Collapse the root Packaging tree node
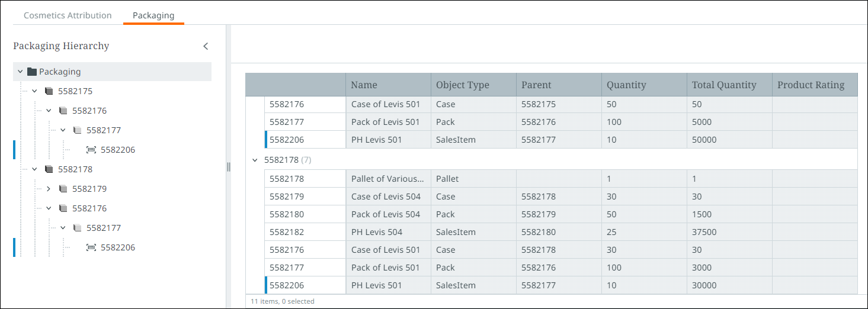The width and height of the screenshot is (868, 309). pos(20,72)
